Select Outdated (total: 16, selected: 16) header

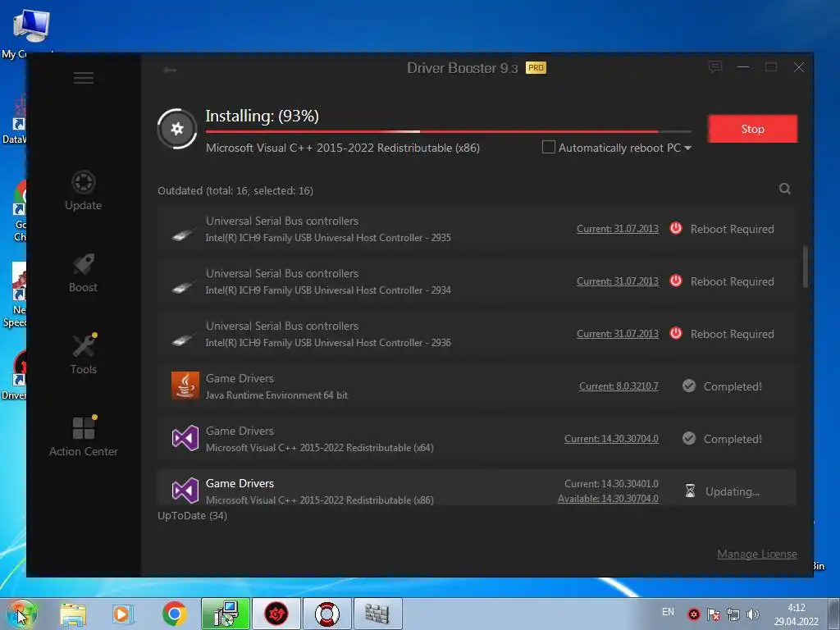pyautogui.click(x=235, y=190)
